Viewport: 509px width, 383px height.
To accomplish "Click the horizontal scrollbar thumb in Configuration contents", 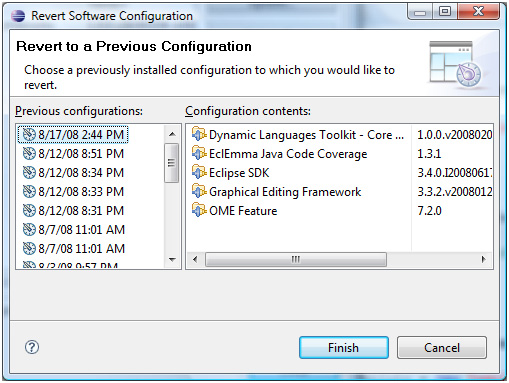I will pyautogui.click(x=296, y=259).
